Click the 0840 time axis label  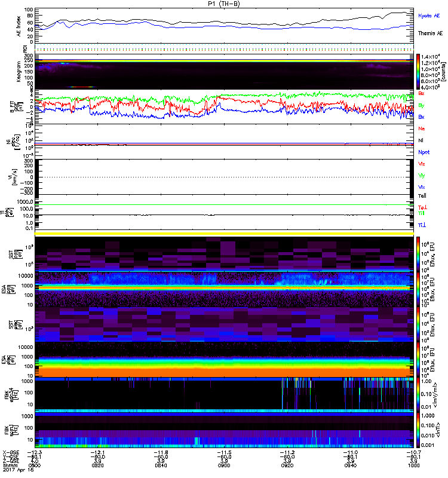(161, 465)
